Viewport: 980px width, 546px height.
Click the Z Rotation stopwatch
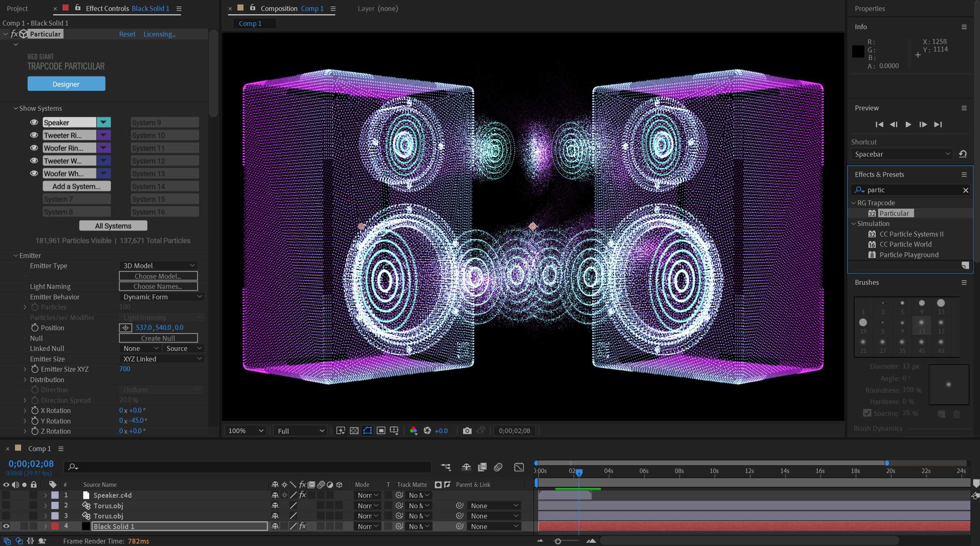pyautogui.click(x=35, y=431)
